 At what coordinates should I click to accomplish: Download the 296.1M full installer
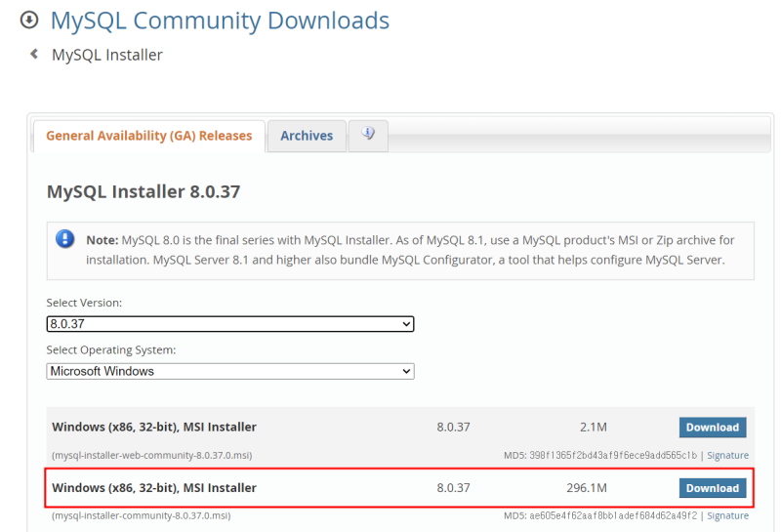tap(713, 488)
